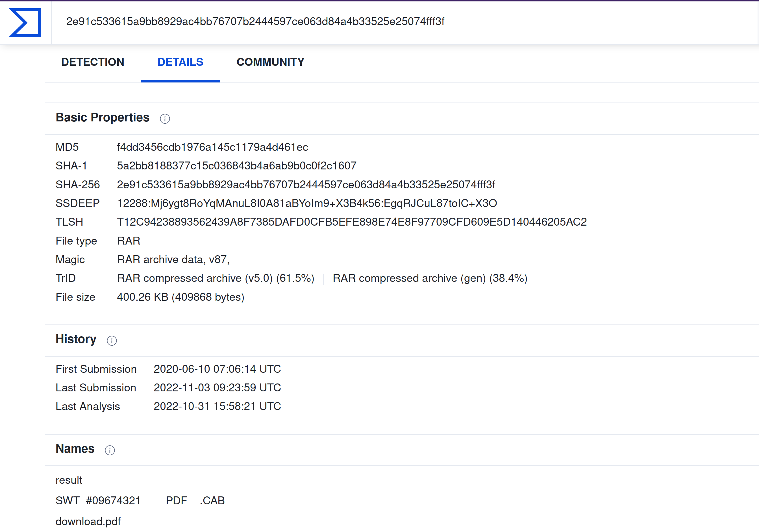Viewport: 759px width, 532px height.
Task: Click the File size value 400.26 KB
Action: click(180, 297)
